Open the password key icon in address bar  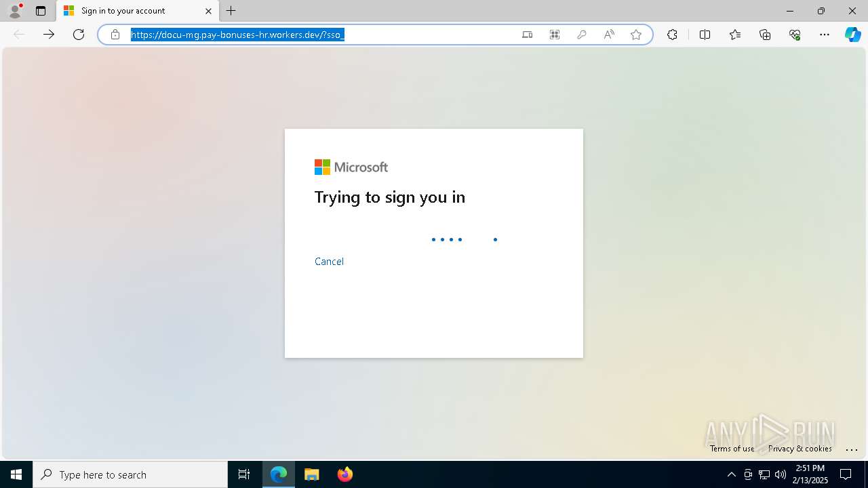[582, 35]
